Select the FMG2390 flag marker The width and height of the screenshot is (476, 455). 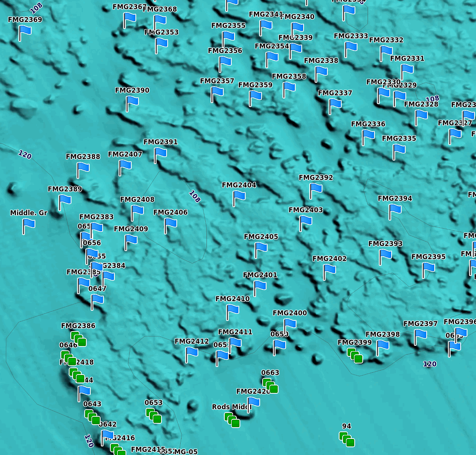click(132, 104)
